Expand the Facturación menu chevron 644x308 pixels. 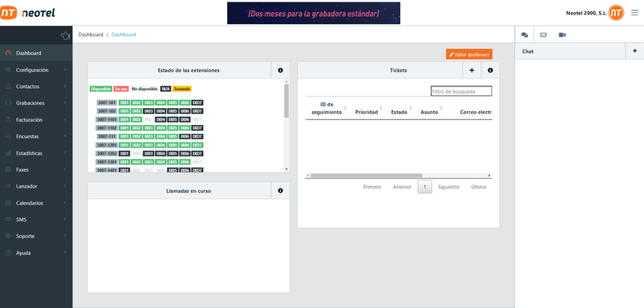pos(65,119)
